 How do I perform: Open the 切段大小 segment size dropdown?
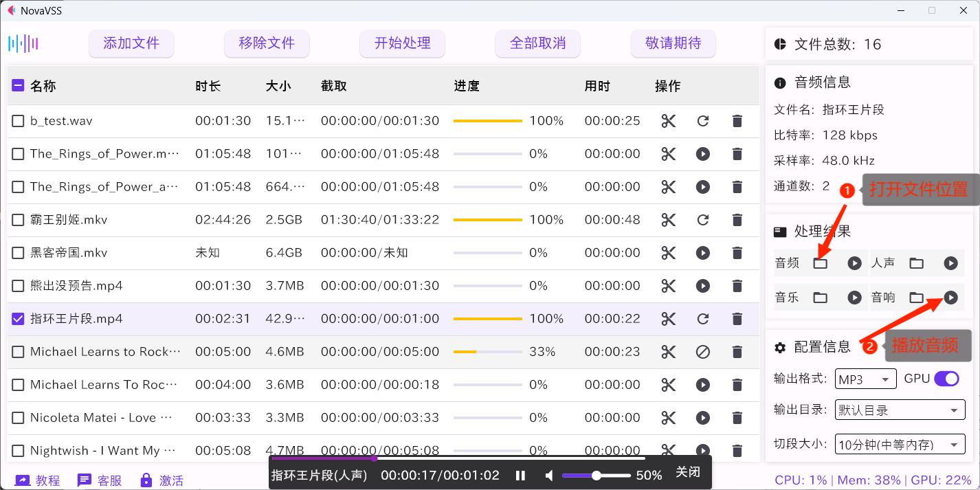coord(900,444)
